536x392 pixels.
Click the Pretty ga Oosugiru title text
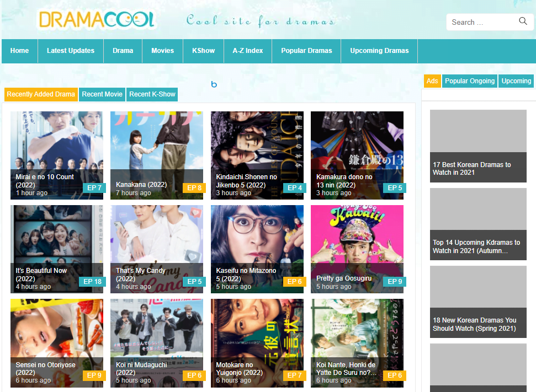pyautogui.click(x=343, y=278)
